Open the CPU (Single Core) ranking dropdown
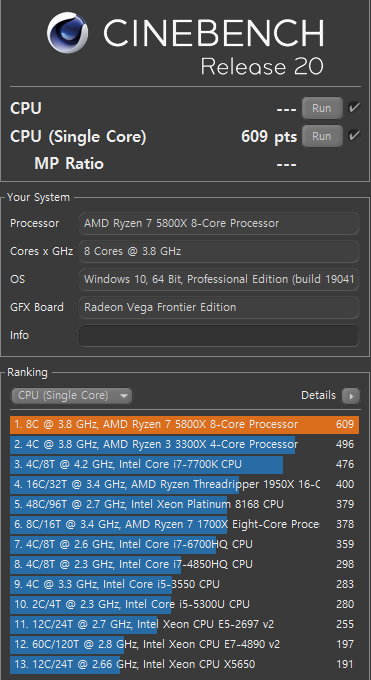The width and height of the screenshot is (371, 680). tap(72, 396)
